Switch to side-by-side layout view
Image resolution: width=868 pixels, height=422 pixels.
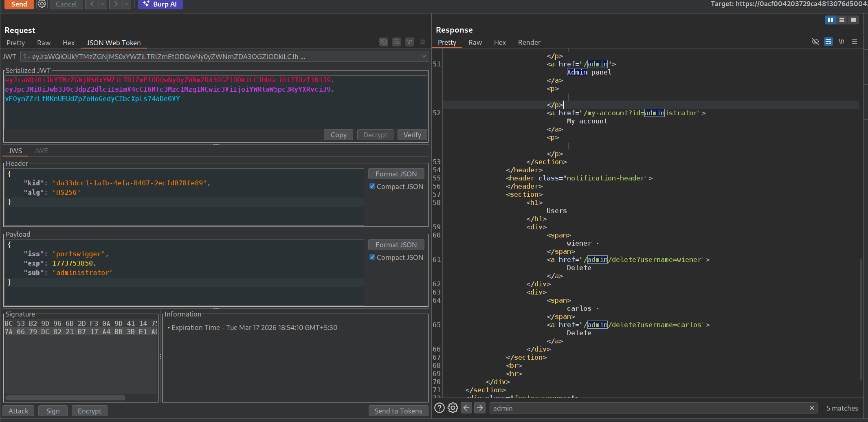[830, 20]
